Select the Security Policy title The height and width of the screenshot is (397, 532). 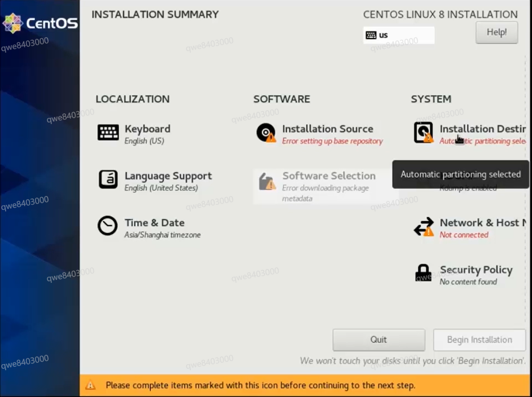[476, 270]
